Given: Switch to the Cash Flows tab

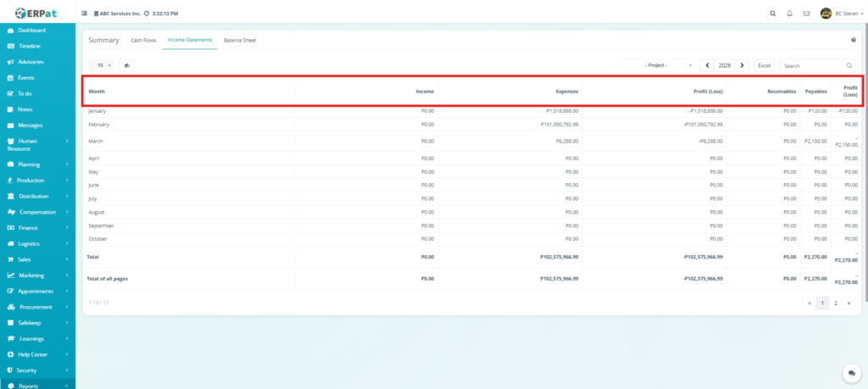Looking at the screenshot, I should tap(143, 40).
